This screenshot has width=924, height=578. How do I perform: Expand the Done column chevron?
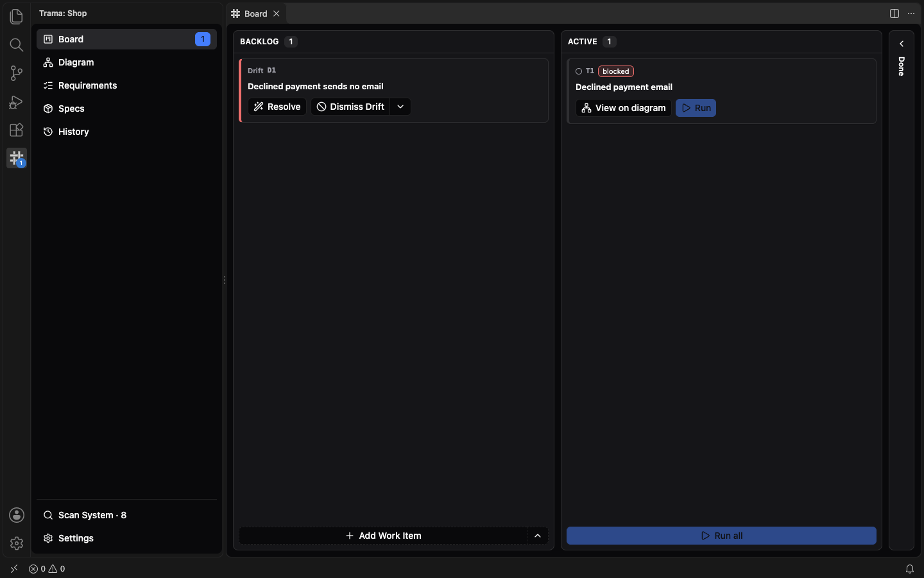coord(902,44)
